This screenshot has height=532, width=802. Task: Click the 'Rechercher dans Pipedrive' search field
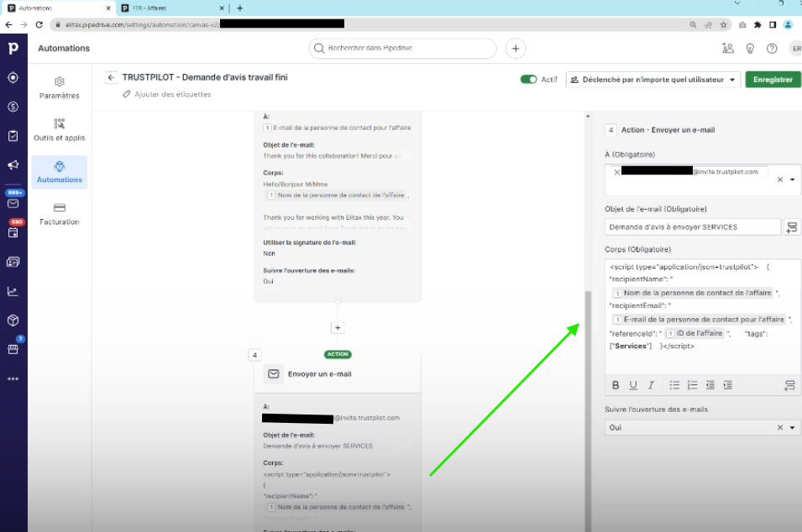(406, 49)
